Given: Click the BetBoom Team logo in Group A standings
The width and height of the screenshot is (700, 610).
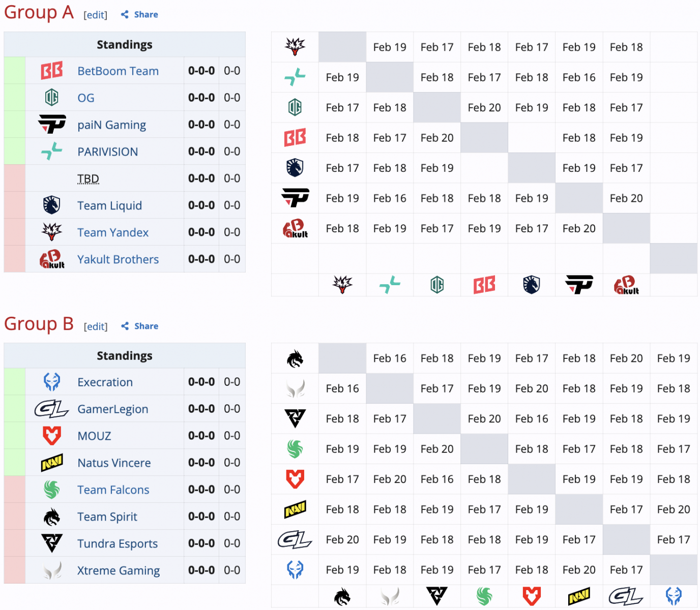Looking at the screenshot, I should 51,71.
